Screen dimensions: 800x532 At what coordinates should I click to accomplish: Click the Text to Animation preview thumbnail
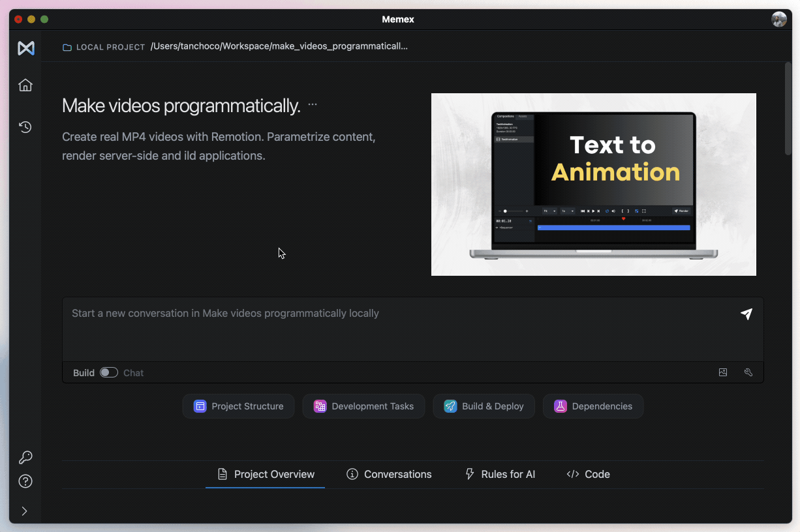pyautogui.click(x=594, y=185)
